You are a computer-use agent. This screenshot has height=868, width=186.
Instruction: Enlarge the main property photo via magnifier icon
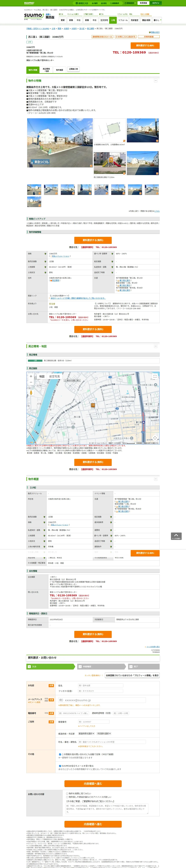(x=91, y=166)
